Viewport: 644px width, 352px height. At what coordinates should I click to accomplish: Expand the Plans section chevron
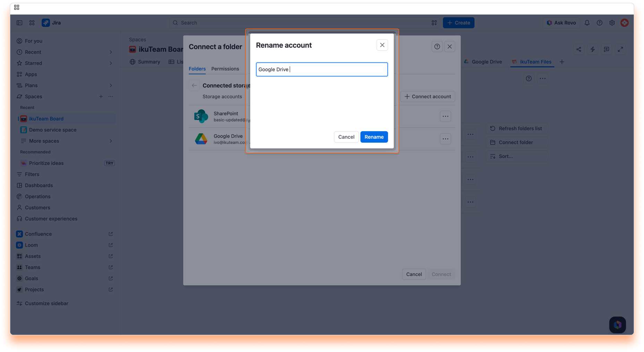click(x=111, y=85)
